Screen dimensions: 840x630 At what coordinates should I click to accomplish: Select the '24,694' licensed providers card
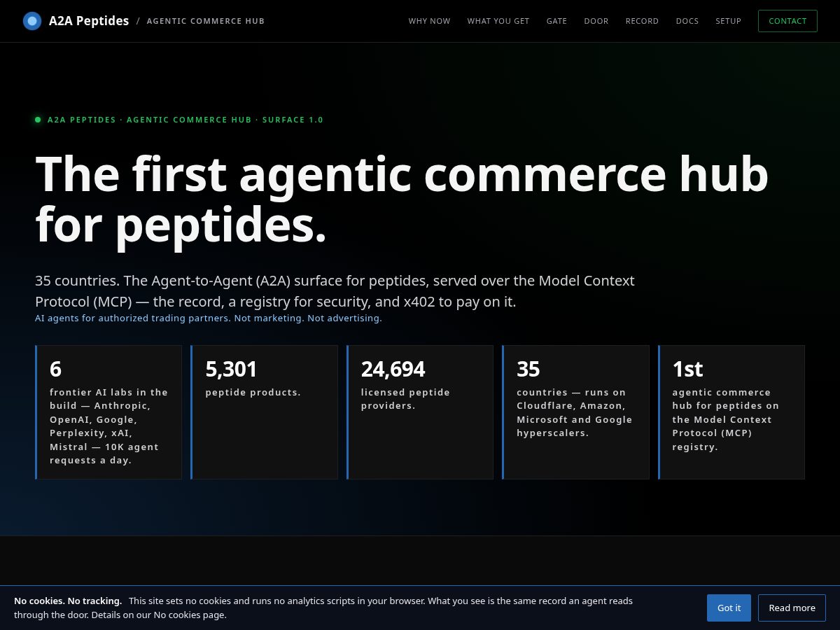point(420,412)
